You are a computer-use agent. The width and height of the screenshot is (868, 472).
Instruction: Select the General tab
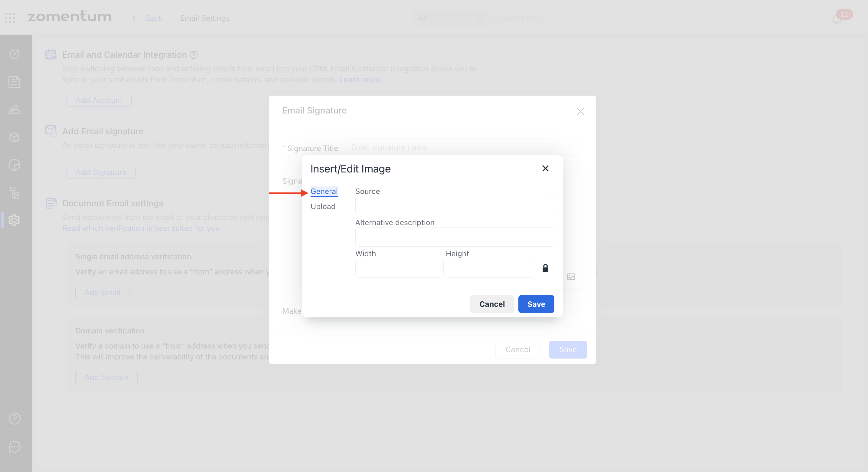(324, 191)
